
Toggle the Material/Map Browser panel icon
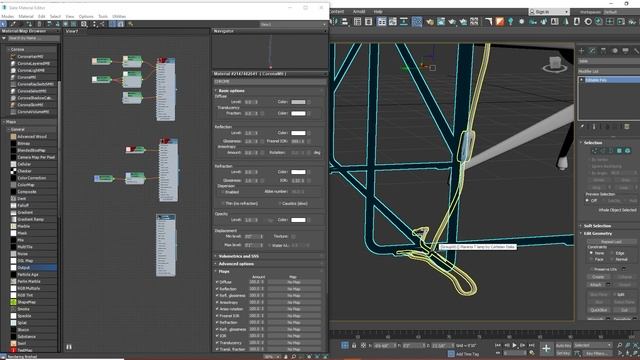[x=112, y=24]
